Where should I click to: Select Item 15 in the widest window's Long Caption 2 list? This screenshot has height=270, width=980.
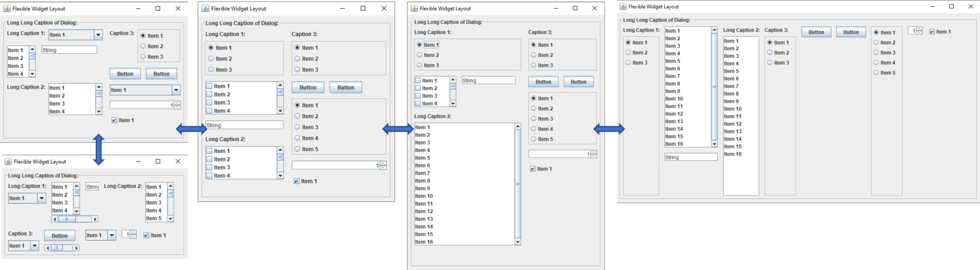pos(741,146)
